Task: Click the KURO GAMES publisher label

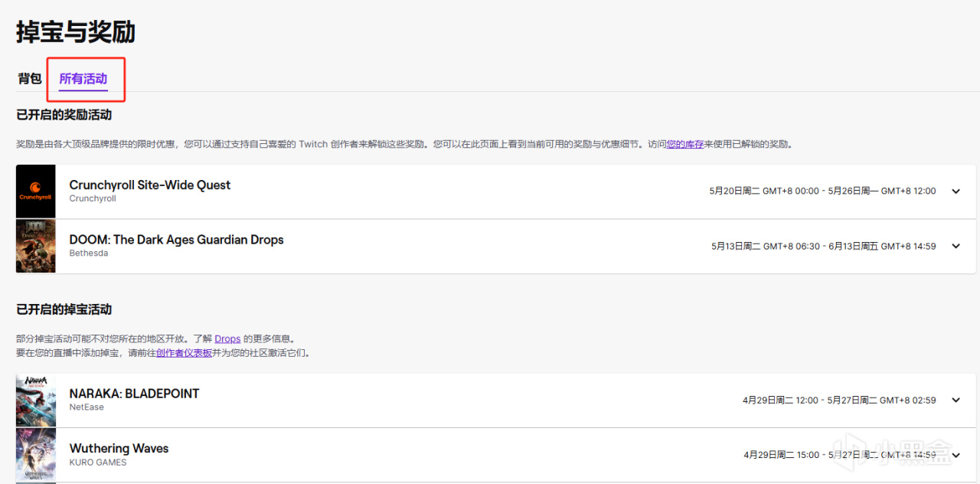Action: coord(98,463)
